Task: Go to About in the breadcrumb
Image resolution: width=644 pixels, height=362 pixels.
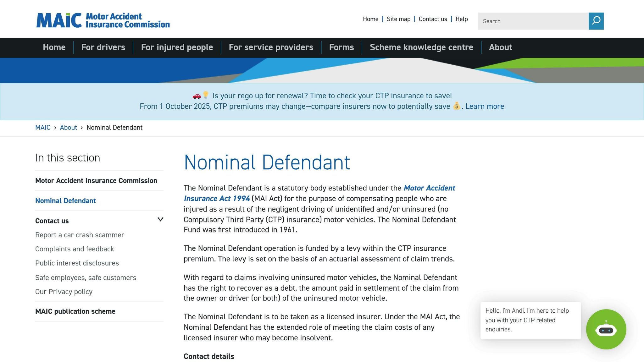Action: 68,128
